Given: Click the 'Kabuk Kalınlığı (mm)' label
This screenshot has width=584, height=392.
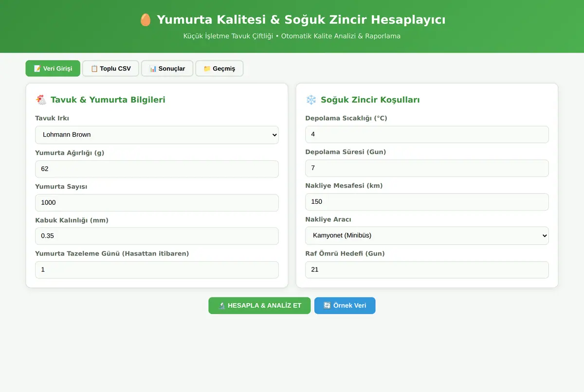Looking at the screenshot, I should click(x=72, y=220).
